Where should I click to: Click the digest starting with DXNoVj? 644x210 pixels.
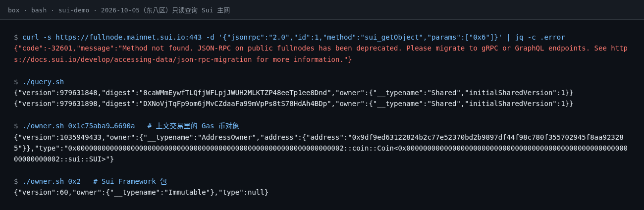(236, 104)
